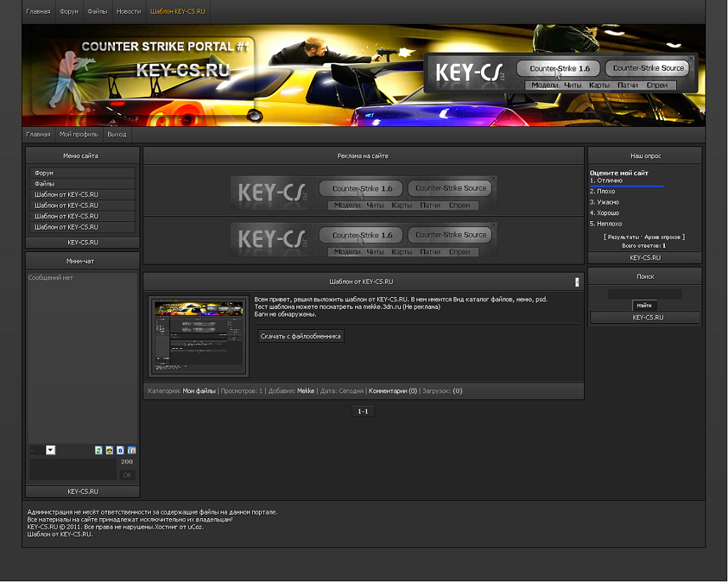
Task: Select poll answer 5. Неплохо
Action: (605, 224)
